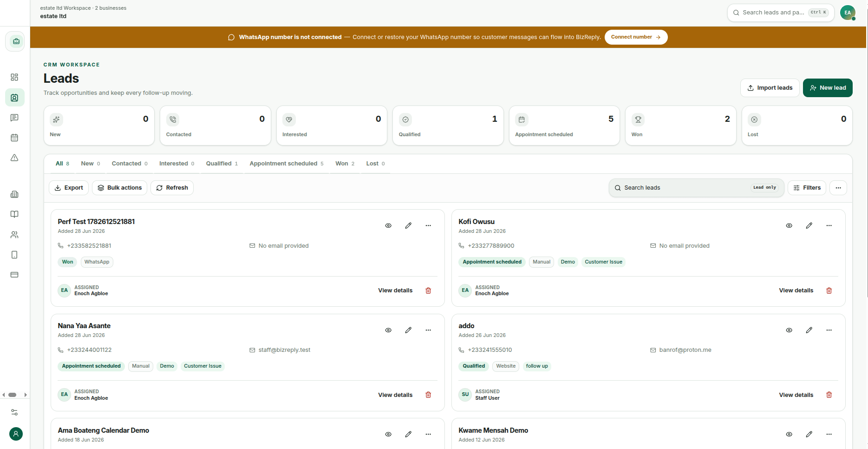This screenshot has width=868, height=449.
Task: Preview addo lead with eye icon
Action: [789, 330]
